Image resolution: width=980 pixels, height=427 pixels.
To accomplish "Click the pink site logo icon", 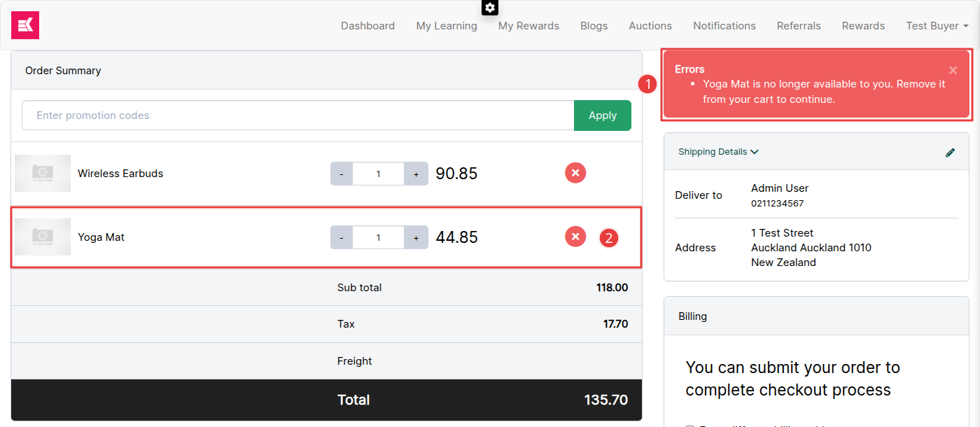I will click(25, 25).
